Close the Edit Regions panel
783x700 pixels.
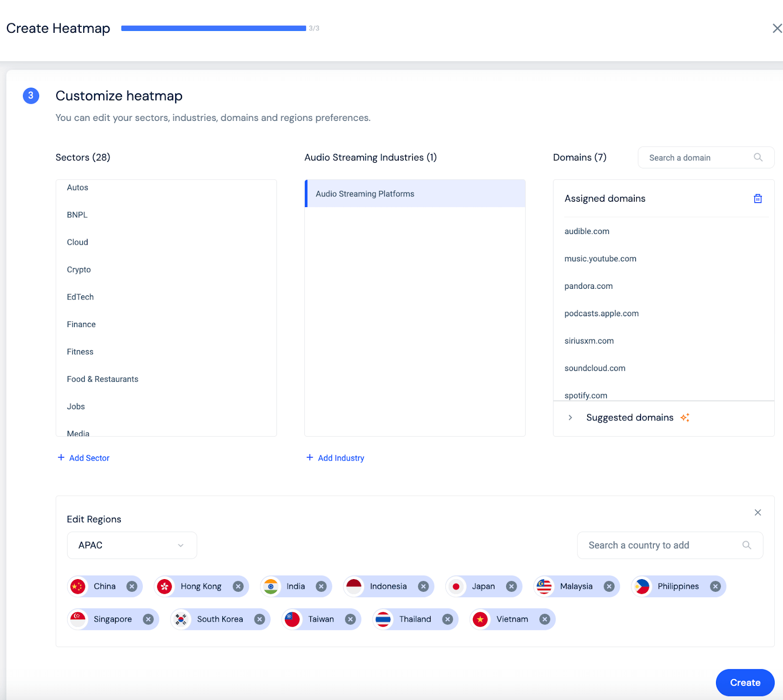click(758, 513)
